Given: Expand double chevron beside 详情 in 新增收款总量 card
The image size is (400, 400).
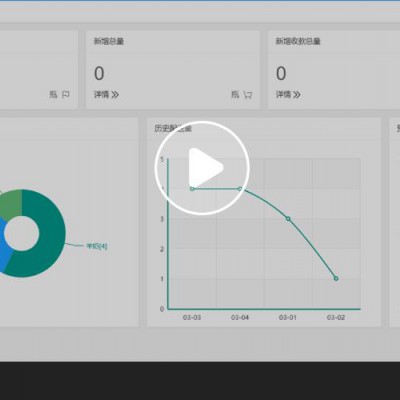Looking at the screenshot, I should pos(296,95).
